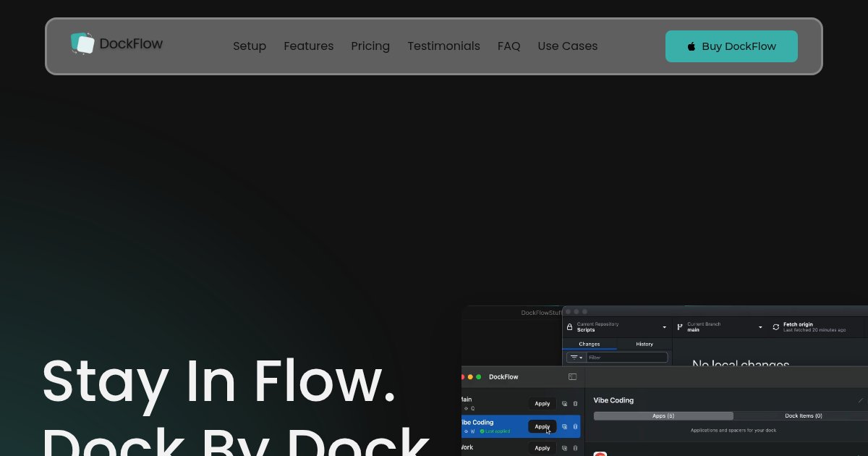Click the DockFlow logo icon in the navbar

pos(82,43)
